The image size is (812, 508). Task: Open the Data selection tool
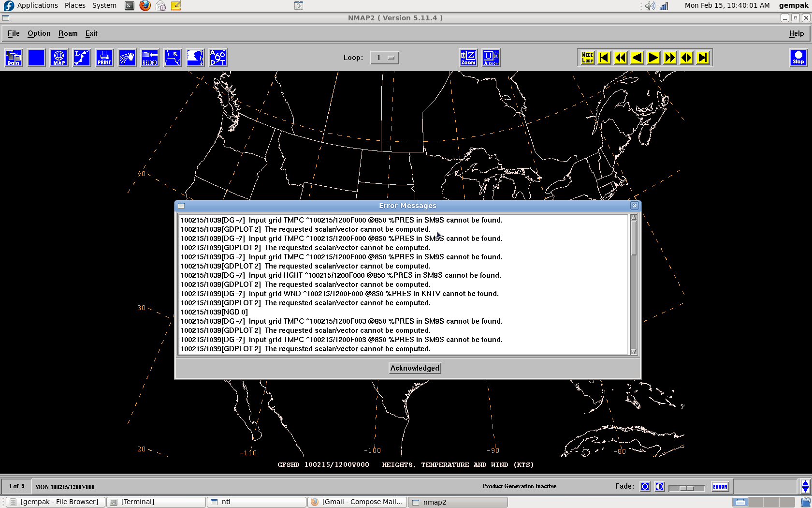click(x=14, y=58)
